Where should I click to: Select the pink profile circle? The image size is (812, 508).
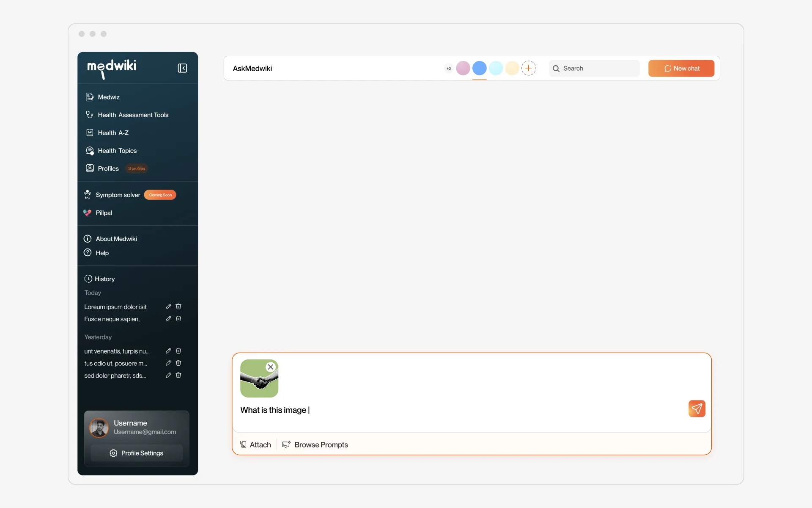(x=463, y=68)
